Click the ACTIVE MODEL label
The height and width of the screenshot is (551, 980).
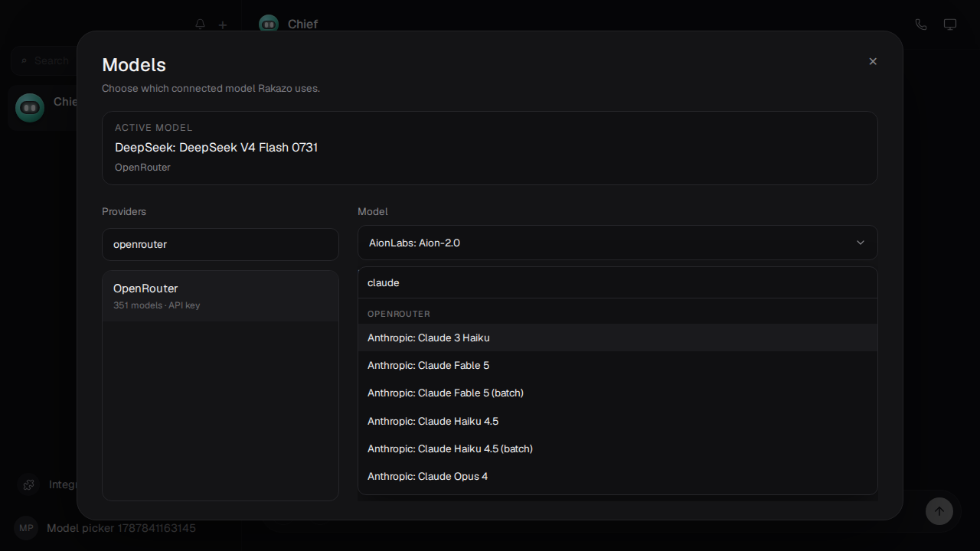(x=154, y=128)
